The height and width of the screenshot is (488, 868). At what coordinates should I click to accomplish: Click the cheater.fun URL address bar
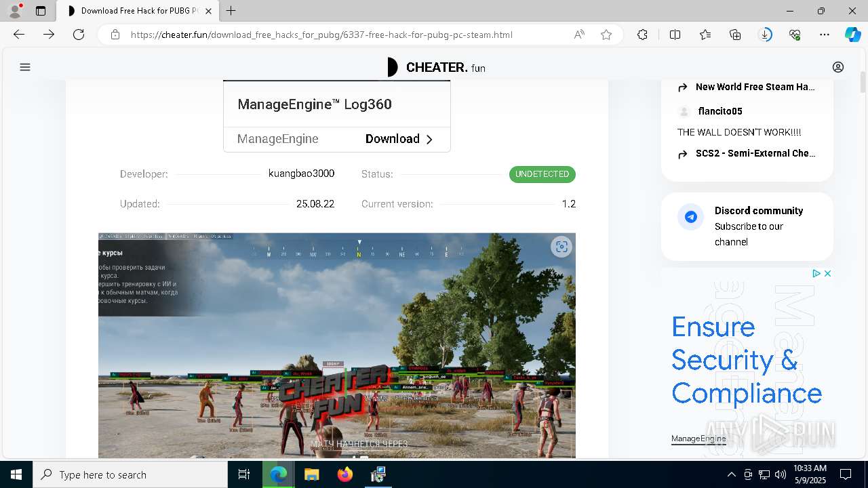[321, 35]
